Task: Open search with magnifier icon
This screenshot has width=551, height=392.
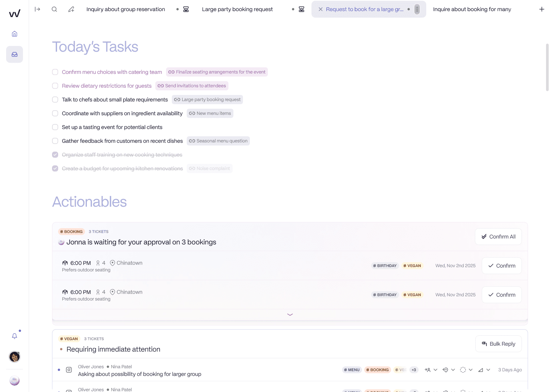Action: point(54,9)
